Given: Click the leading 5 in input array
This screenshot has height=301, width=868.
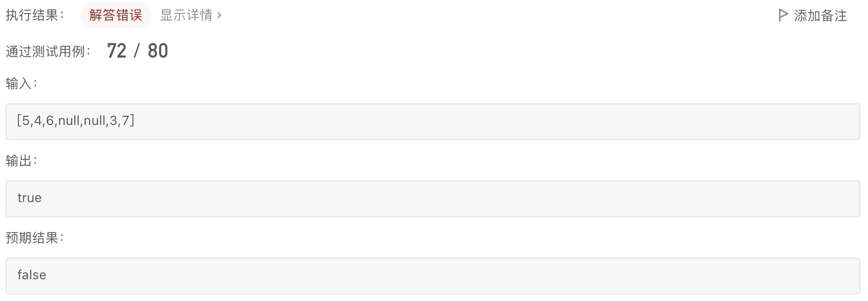Looking at the screenshot, I should pos(26,121).
